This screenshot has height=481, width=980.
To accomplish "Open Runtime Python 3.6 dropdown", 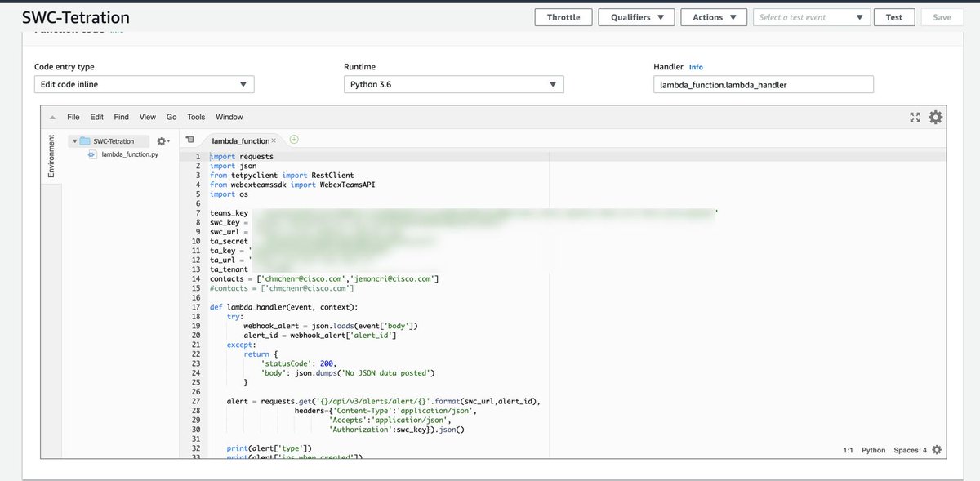I will (453, 84).
